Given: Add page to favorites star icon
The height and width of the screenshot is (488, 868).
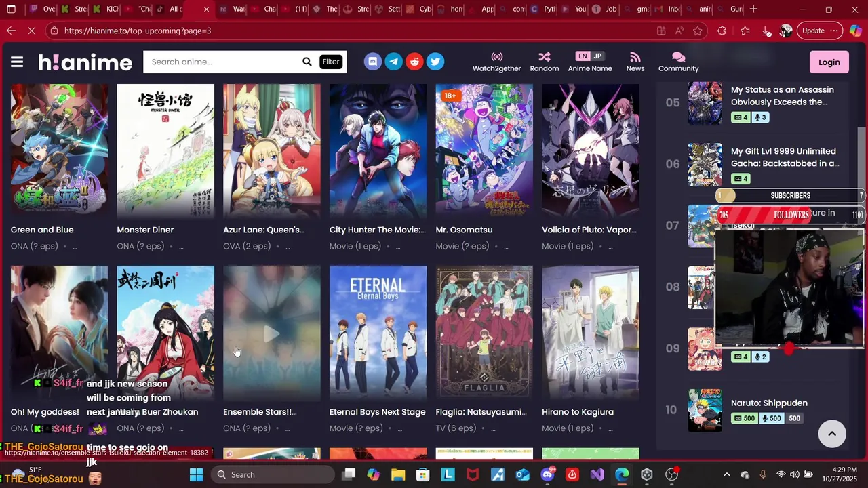Looking at the screenshot, I should point(698,30).
